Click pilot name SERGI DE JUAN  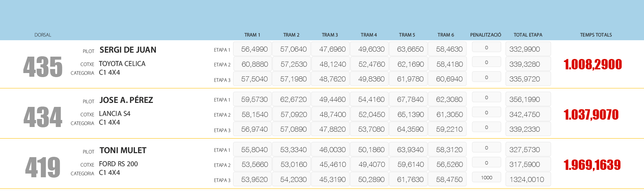coord(128,50)
